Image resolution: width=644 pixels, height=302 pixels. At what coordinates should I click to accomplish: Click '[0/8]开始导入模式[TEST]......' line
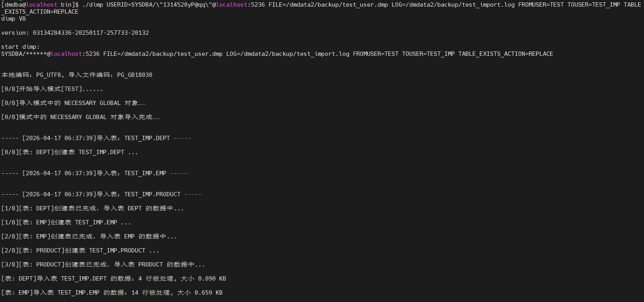tap(52, 89)
